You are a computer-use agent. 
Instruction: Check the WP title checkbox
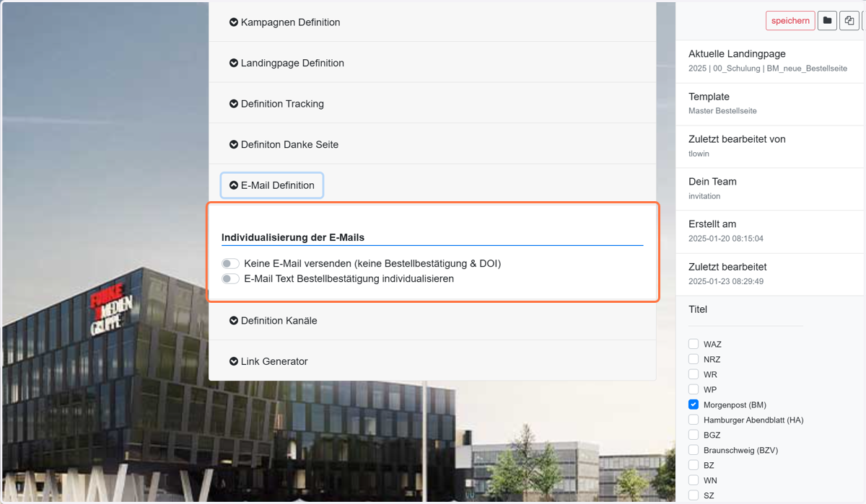[694, 389]
